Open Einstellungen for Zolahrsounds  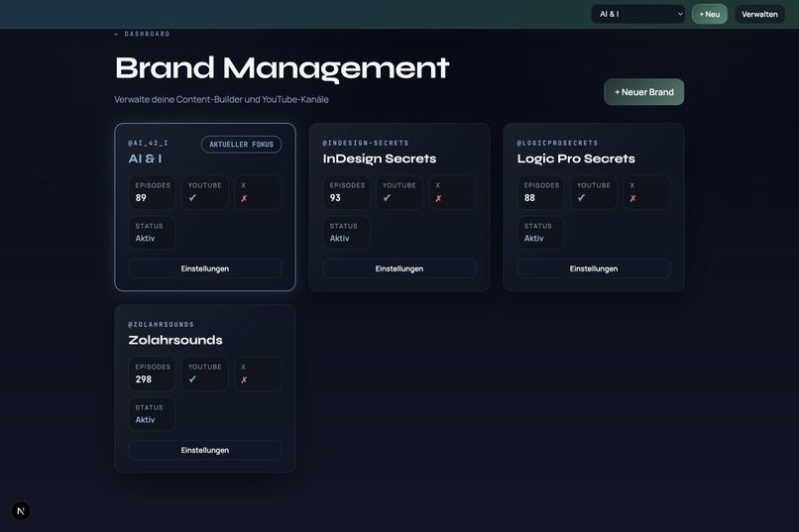[x=205, y=450]
